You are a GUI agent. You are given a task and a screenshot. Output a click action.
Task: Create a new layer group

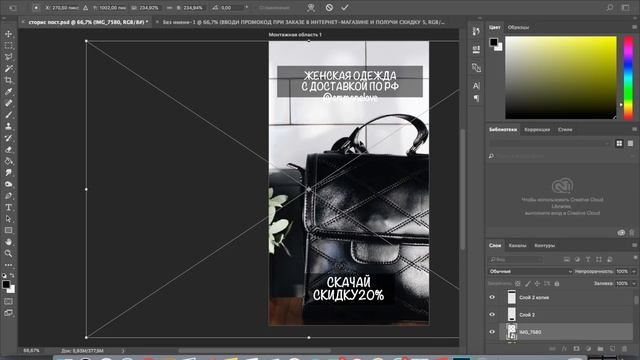click(600, 349)
